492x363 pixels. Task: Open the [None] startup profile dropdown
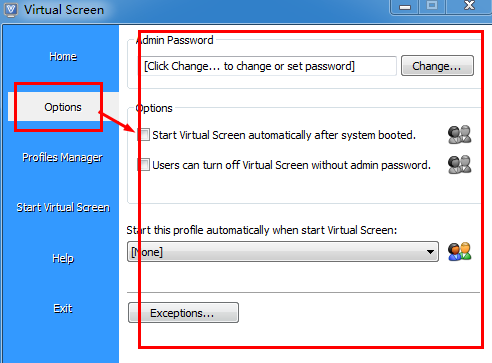pos(283,252)
